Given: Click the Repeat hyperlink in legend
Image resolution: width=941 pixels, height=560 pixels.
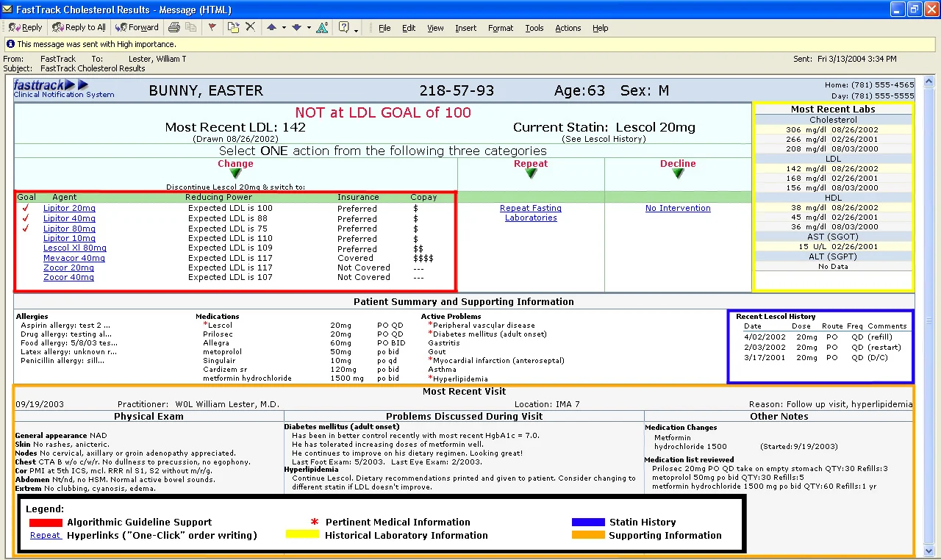Looking at the screenshot, I should coord(46,536).
